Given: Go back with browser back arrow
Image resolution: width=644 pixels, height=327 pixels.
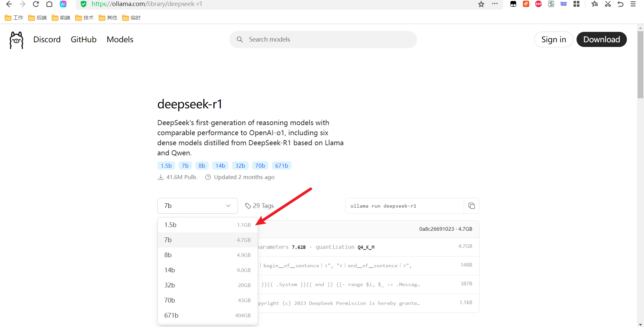Looking at the screenshot, I should 9,4.
